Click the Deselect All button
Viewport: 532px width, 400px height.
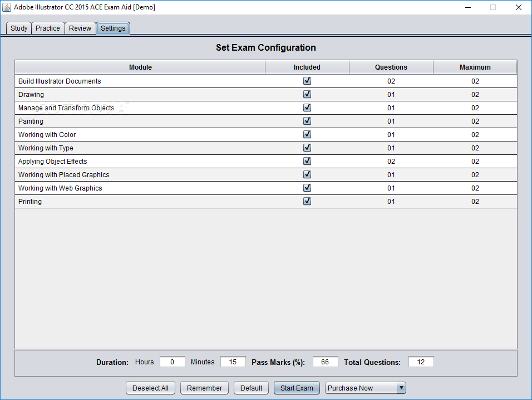(x=150, y=388)
